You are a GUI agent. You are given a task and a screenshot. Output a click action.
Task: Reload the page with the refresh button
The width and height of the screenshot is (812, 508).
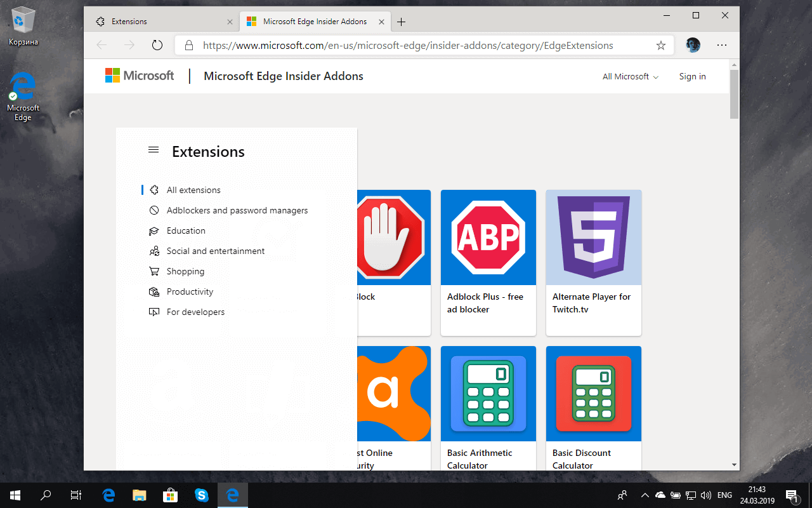(157, 45)
